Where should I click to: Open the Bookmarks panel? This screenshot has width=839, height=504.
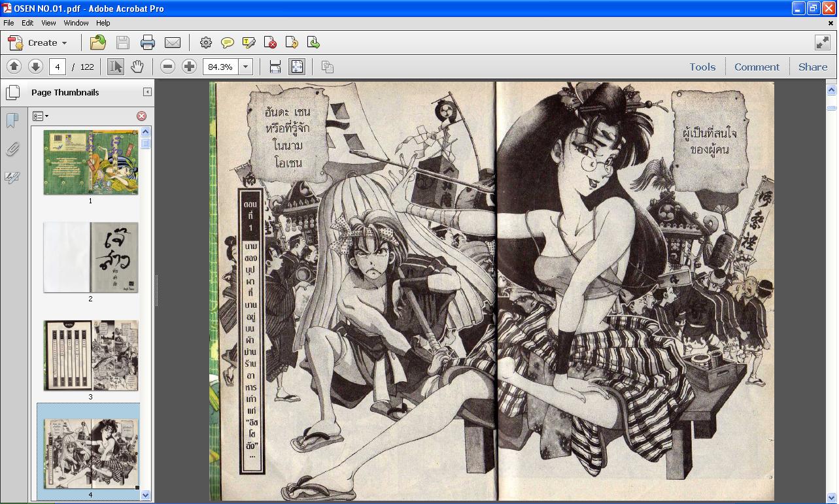[12, 120]
